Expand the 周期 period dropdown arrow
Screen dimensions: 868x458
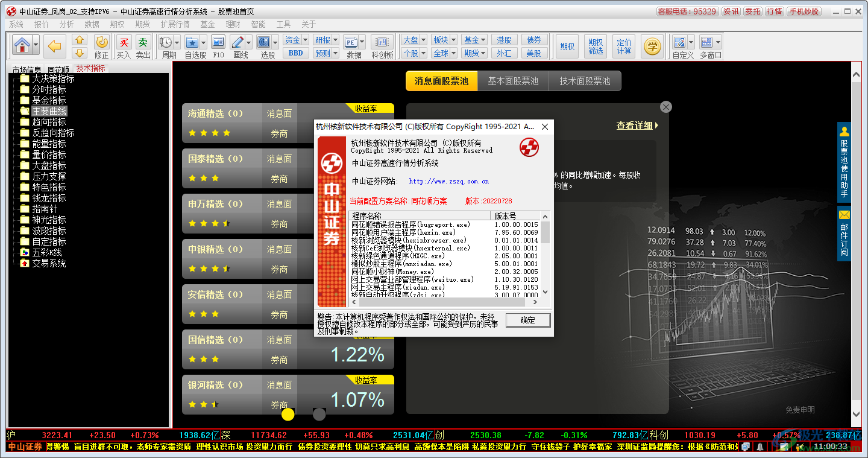(x=177, y=42)
